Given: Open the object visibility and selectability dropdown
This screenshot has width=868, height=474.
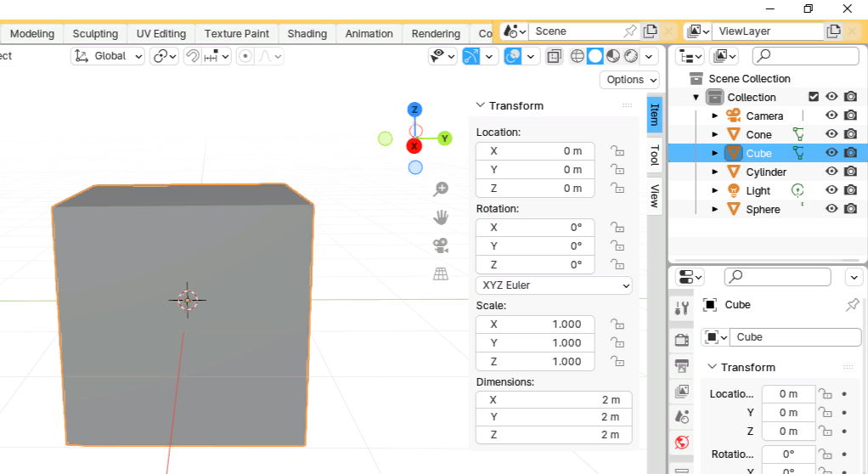Looking at the screenshot, I should pyautogui.click(x=442, y=56).
